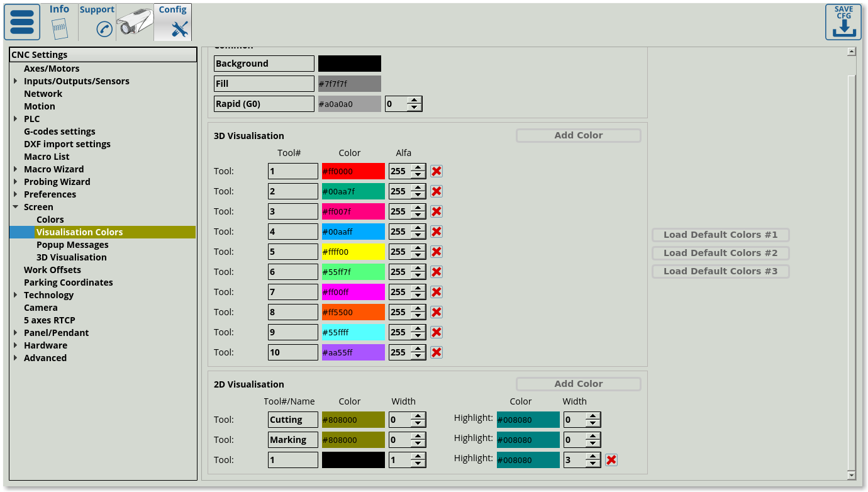The height and width of the screenshot is (492, 868).
Task: Delete Tool 10 purple color row
Action: (x=436, y=352)
